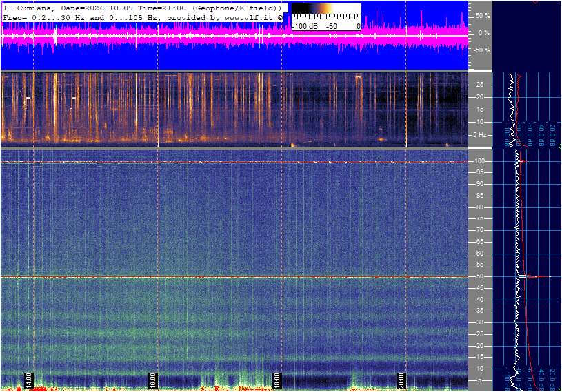Click the 90 Hz axis label
Viewport: 562px width, 392px height.
coord(479,184)
